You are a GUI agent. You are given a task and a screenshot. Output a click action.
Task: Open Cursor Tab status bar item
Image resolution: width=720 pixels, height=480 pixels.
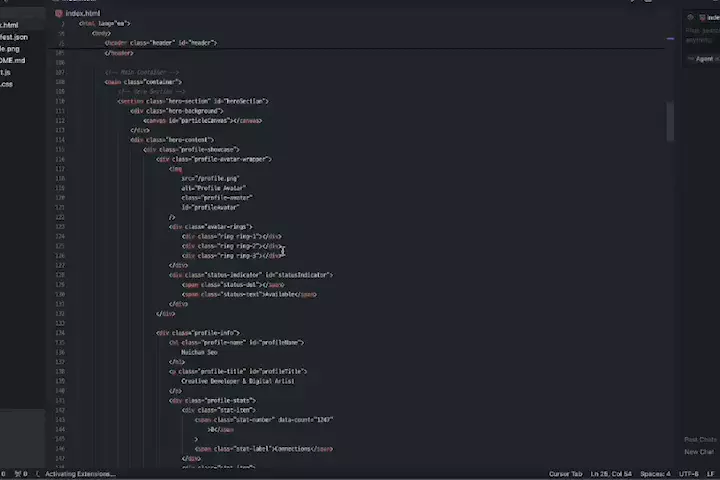coord(565,474)
